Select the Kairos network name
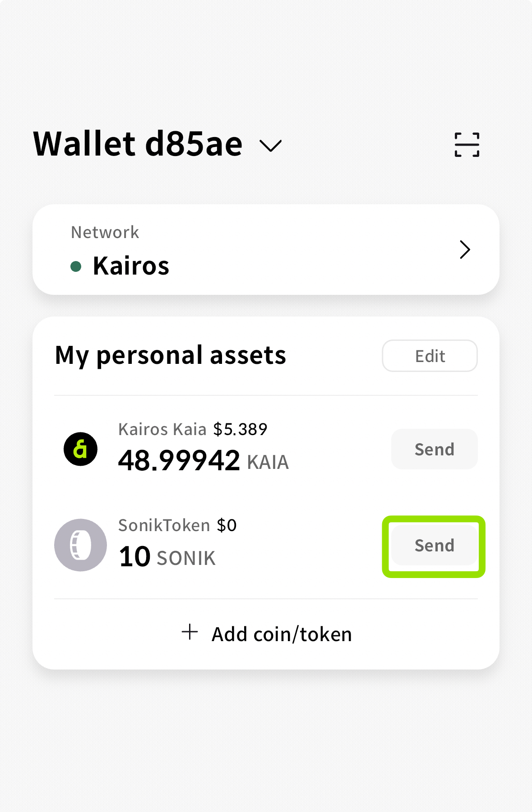Screen dimensions: 532x812 click(131, 266)
